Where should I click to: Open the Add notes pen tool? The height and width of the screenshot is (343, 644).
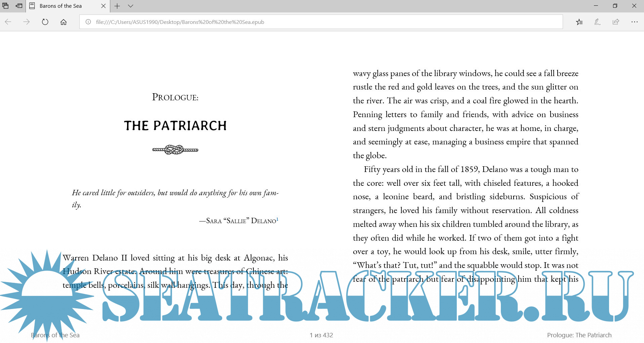tap(597, 22)
